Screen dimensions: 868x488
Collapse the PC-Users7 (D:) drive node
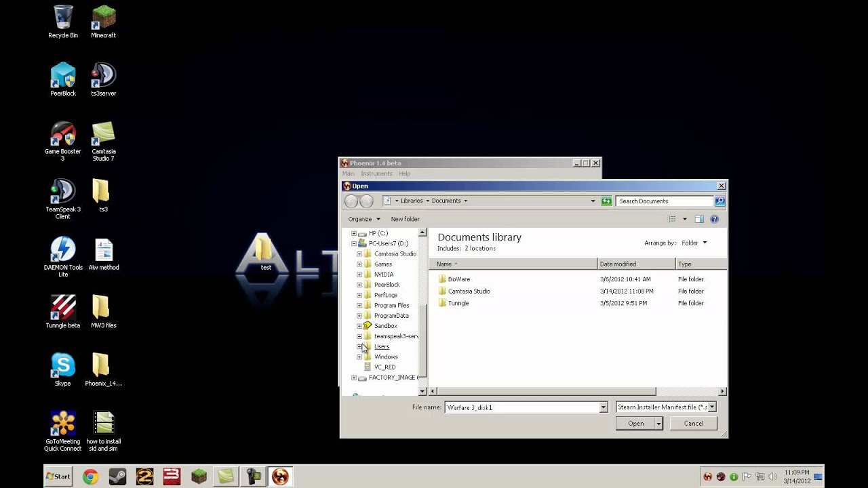tap(353, 243)
